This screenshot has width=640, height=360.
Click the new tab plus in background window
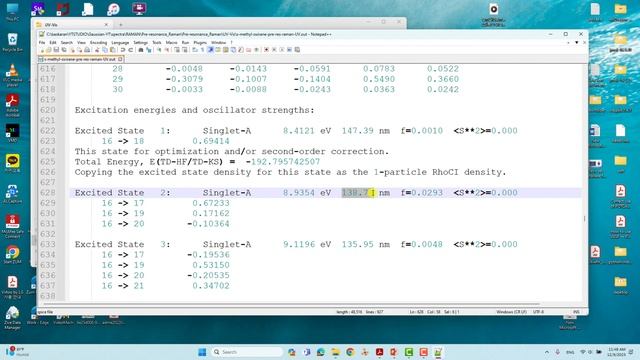click(x=120, y=25)
